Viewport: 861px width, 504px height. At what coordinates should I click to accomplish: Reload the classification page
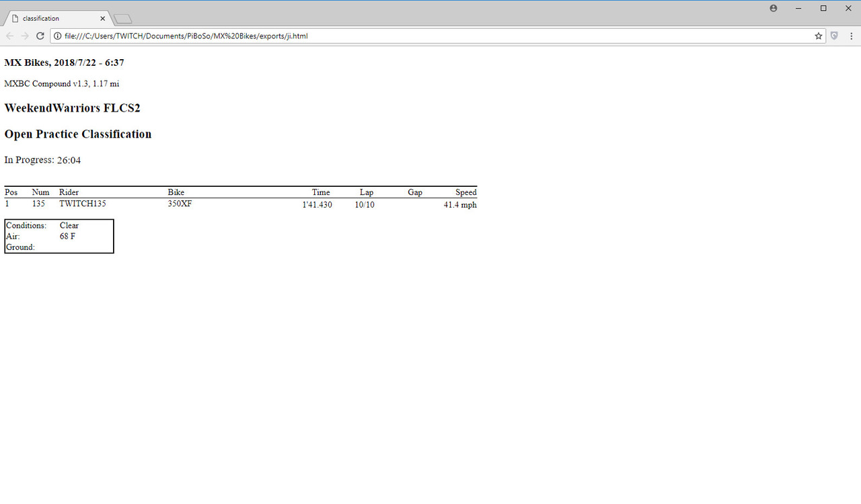point(40,36)
